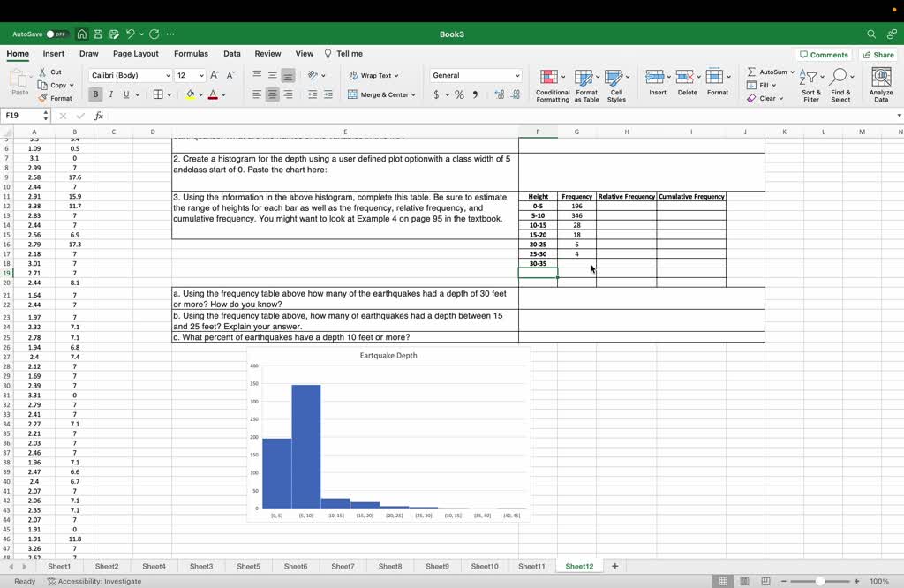This screenshot has width=904, height=588.
Task: Switch to the Formulas ribbon tab
Action: (191, 53)
